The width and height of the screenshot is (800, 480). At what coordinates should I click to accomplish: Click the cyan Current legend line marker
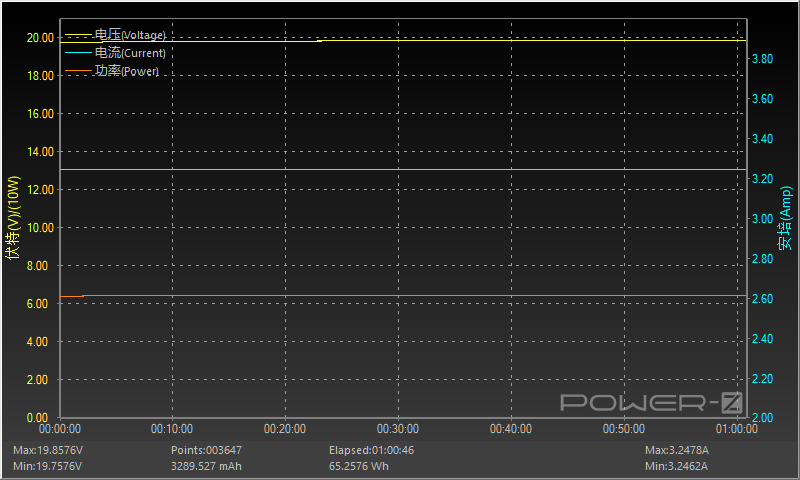coord(77,53)
